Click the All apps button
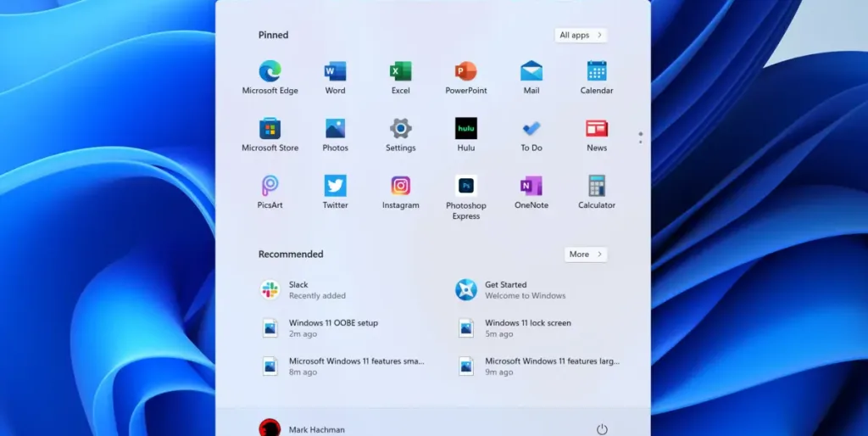The height and width of the screenshot is (436, 868). coord(581,35)
